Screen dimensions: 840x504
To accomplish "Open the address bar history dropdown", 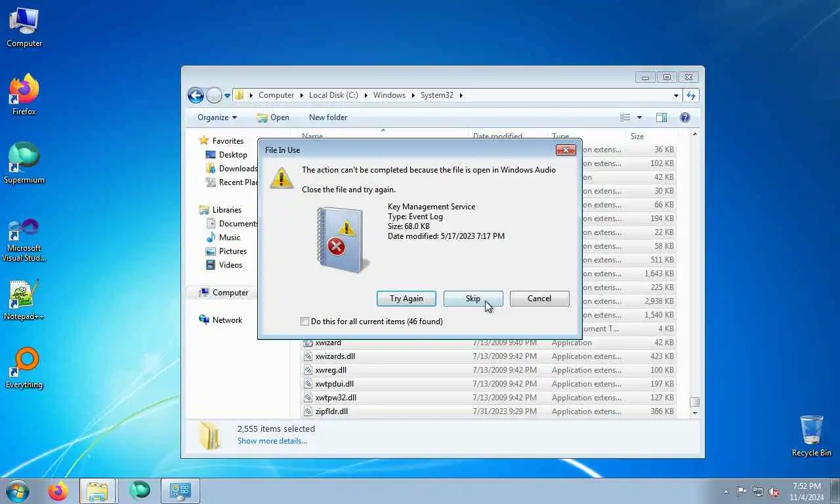I will coord(676,95).
